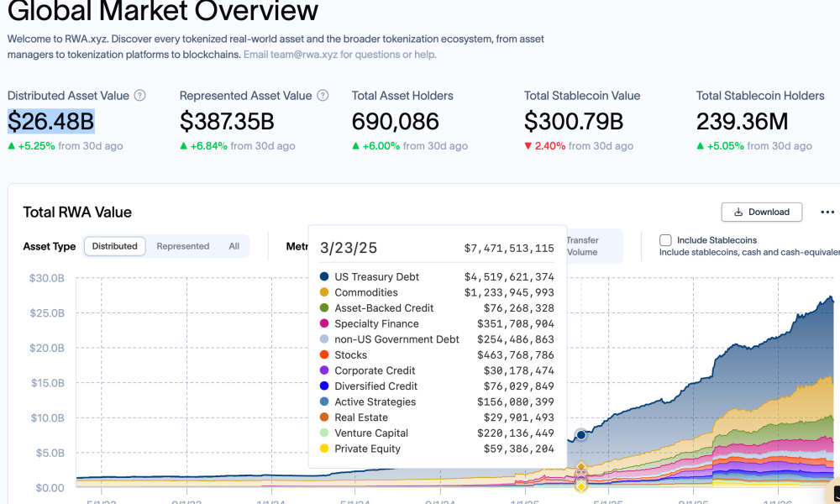Screen dimensions: 840x504
Task: Click the blue data point marker on chart
Action: pos(580,435)
